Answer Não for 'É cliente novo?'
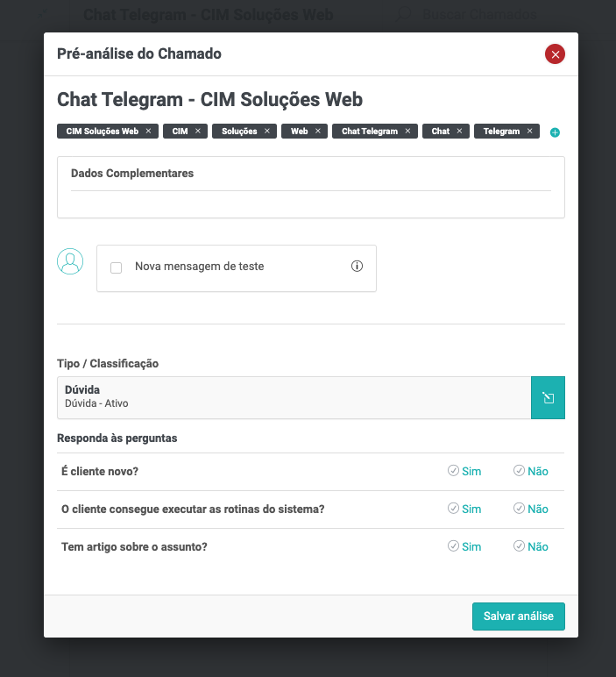This screenshot has height=677, width=616. click(x=531, y=471)
